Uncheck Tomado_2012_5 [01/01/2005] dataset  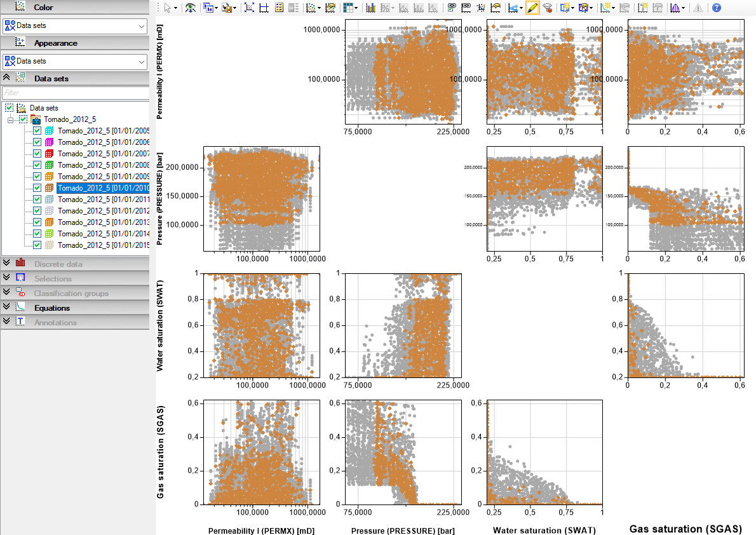click(37, 131)
